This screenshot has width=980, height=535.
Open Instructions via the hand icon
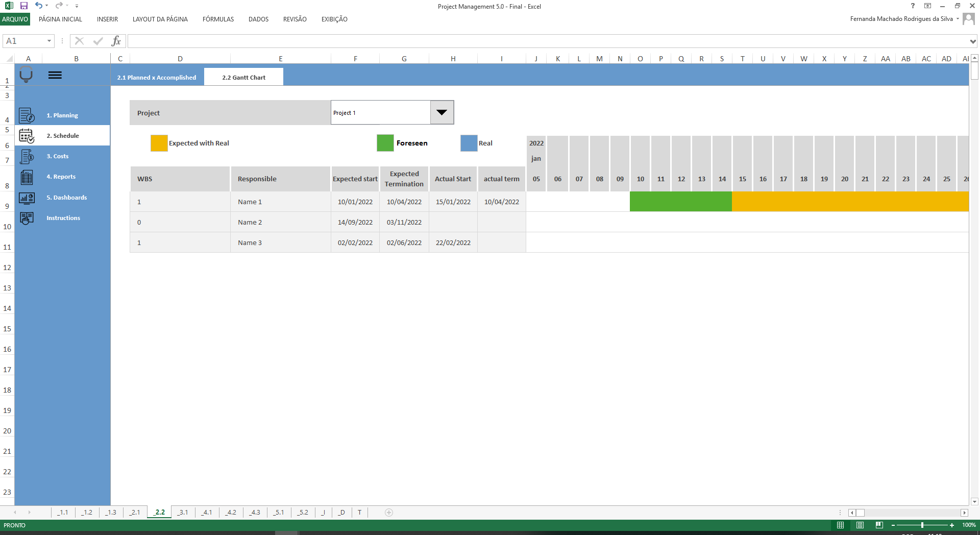27,218
